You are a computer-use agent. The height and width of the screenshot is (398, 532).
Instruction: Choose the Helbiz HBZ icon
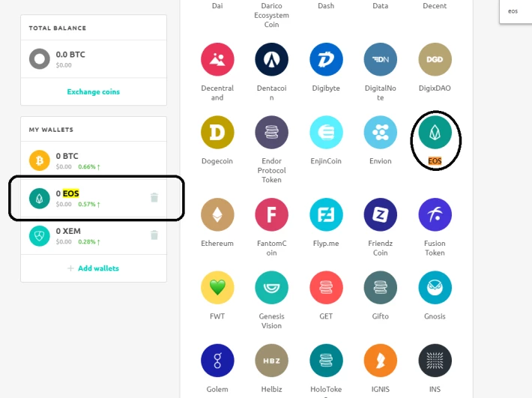click(271, 361)
